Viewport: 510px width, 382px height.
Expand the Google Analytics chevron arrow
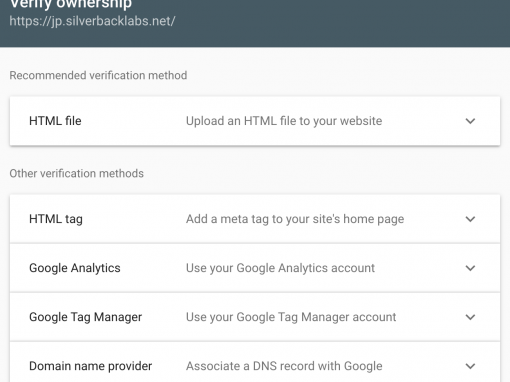470,268
